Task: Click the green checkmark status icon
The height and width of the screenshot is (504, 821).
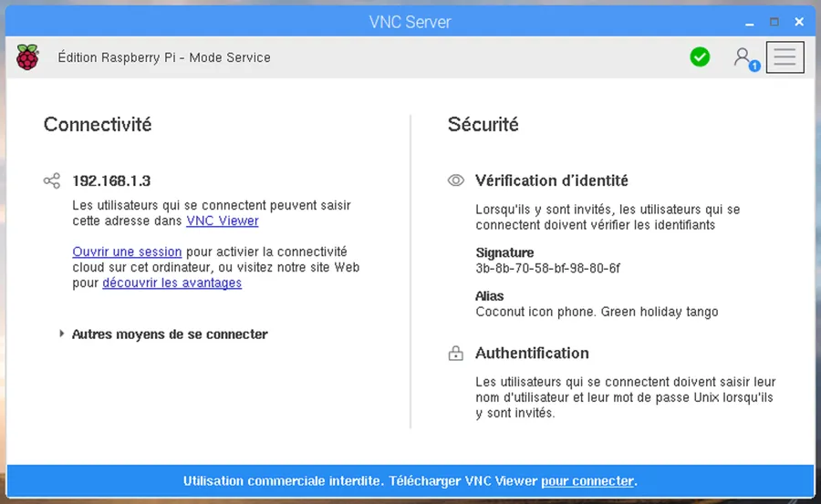Action: pos(700,57)
